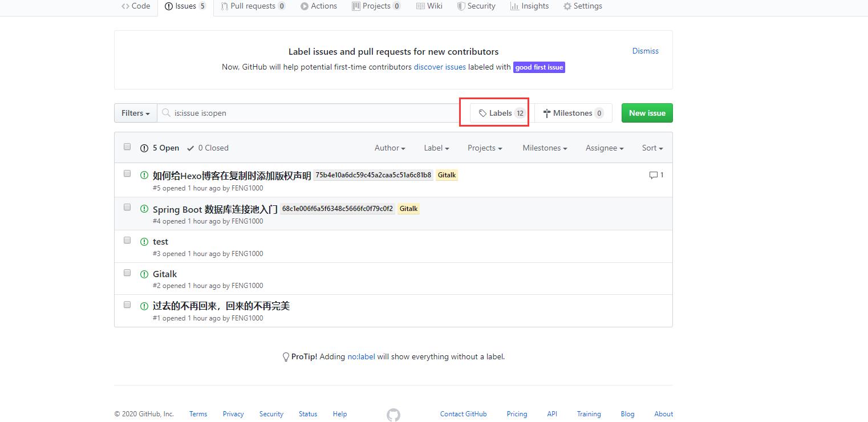Click the Settings gear icon tab
The height and width of the screenshot is (422, 868).
(x=567, y=6)
